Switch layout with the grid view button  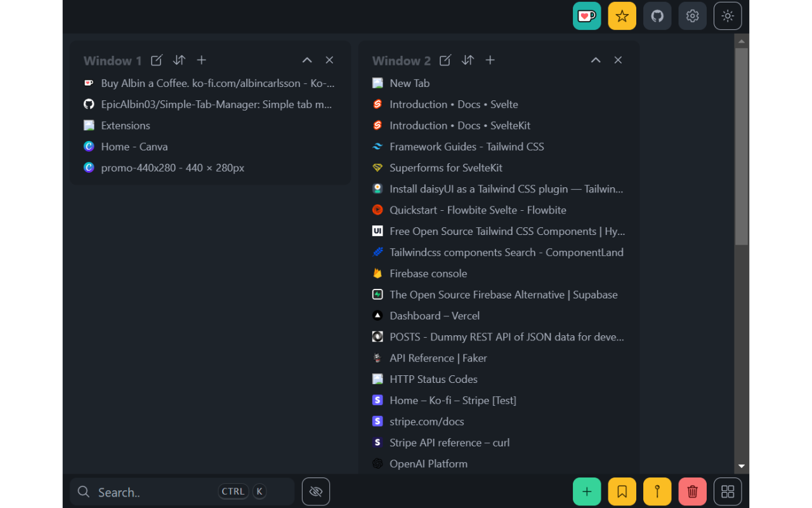pyautogui.click(x=728, y=491)
